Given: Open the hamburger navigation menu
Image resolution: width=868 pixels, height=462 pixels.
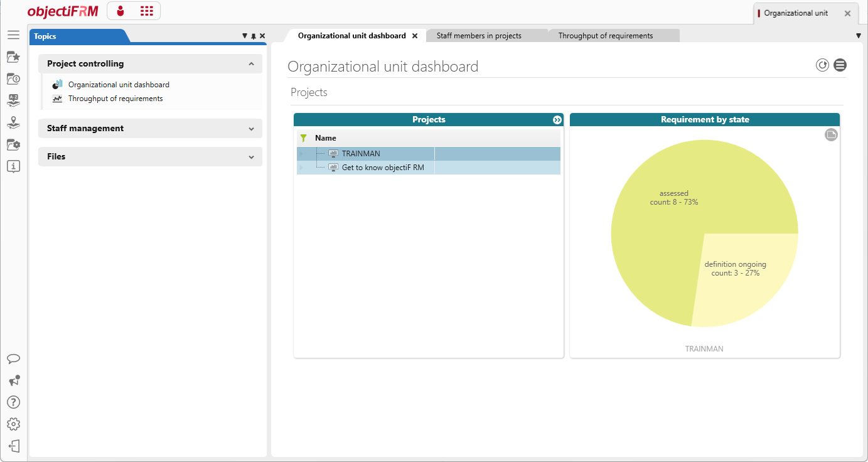Looking at the screenshot, I should point(13,35).
